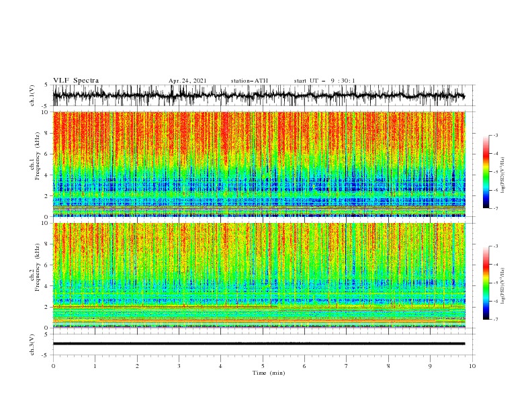This screenshot has width=532, height=411.
Task: Click the "10" tick on the Time axis
Action: coord(472,366)
